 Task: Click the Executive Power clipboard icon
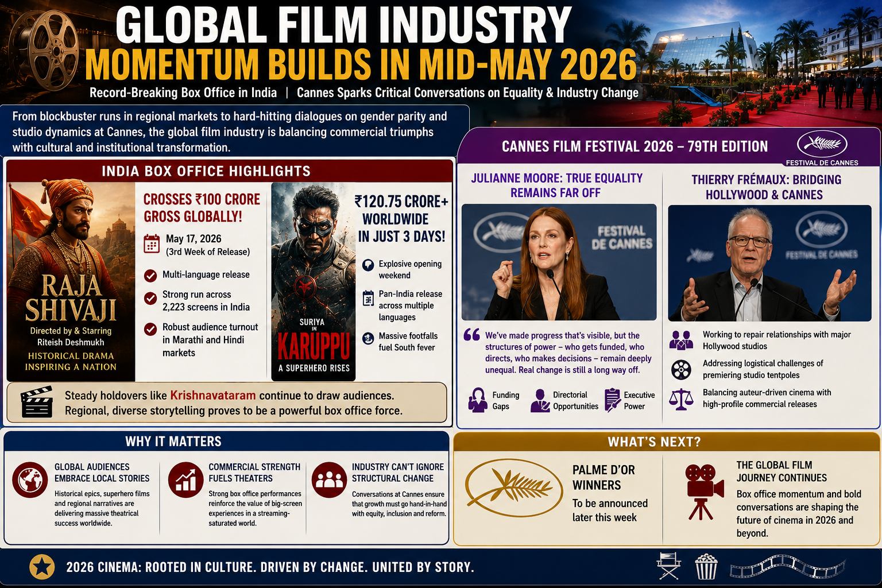coord(613,400)
